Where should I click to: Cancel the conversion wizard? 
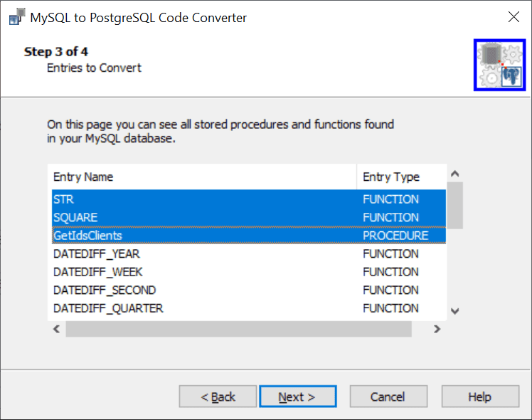click(388, 397)
